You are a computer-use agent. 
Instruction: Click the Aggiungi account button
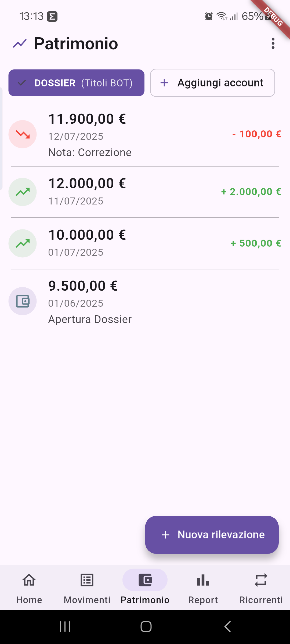(x=212, y=83)
